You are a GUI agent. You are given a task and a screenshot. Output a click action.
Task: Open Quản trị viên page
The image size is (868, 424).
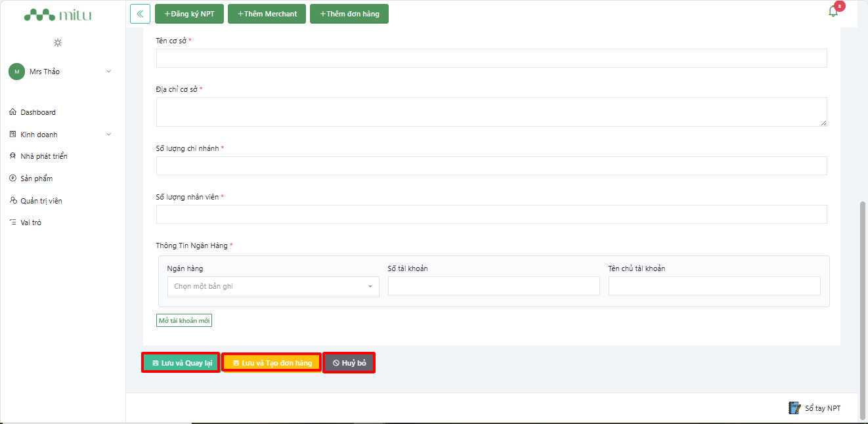(41, 201)
